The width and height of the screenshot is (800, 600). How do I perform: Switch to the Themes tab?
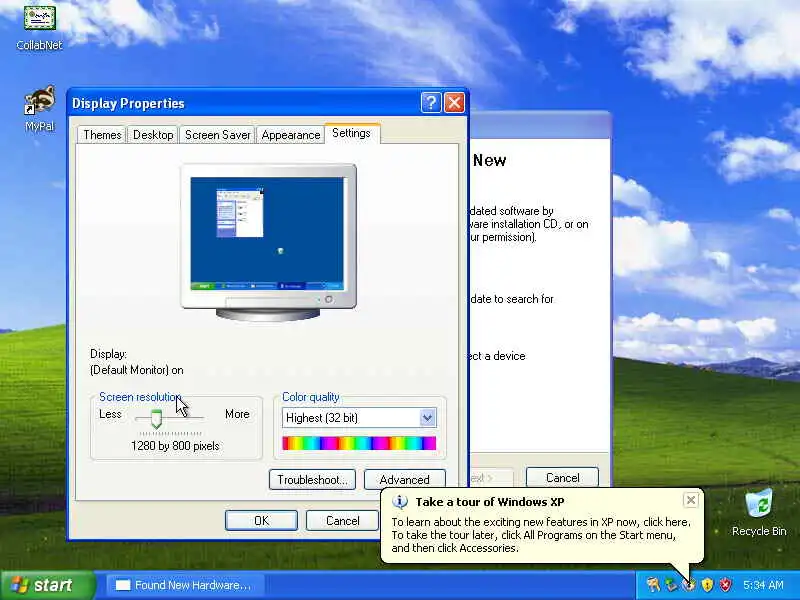point(102,135)
